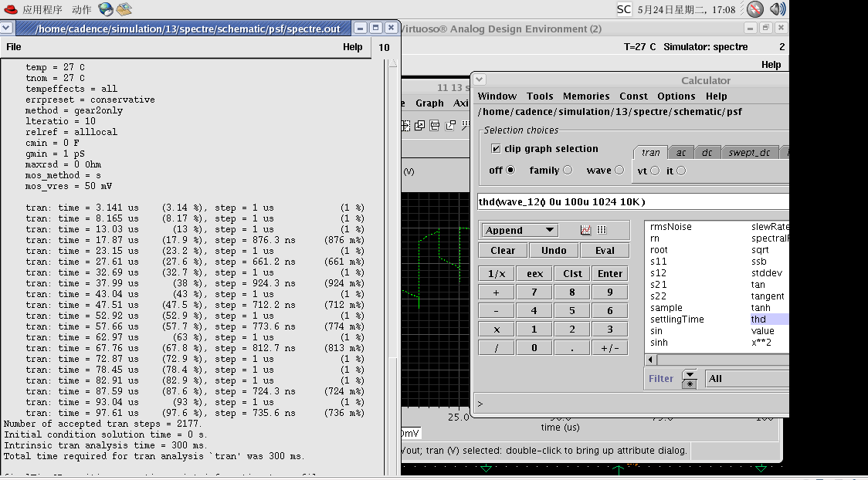Click the Filter asterisk toggle icon
Viewport: 868px width, 480px height.
pyautogui.click(x=689, y=384)
